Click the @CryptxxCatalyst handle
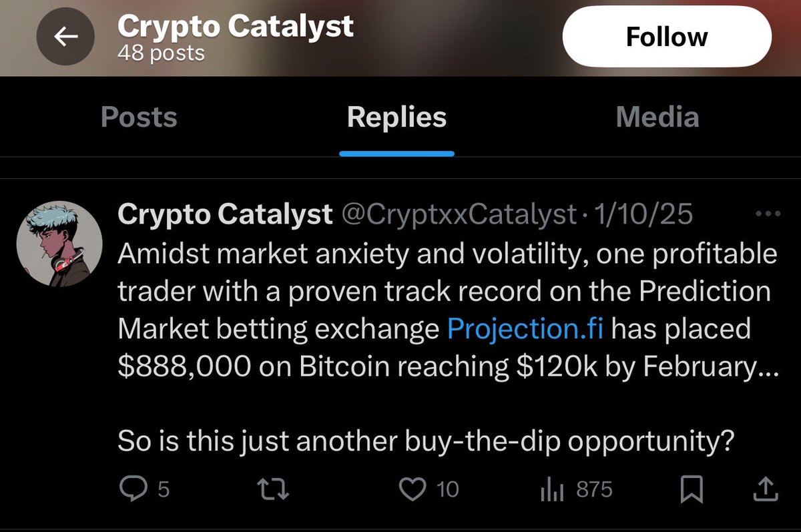 pos(459,215)
